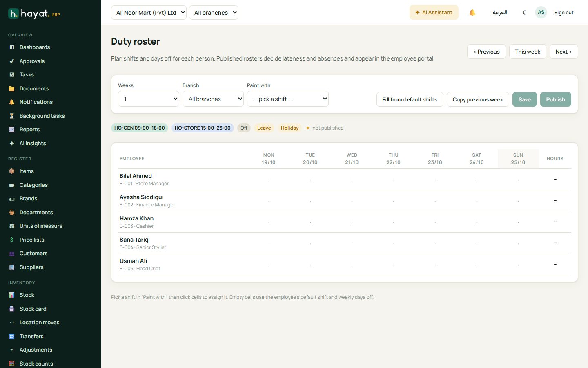Image resolution: width=588 pixels, height=368 pixels.
Task: Select the HO-STORE 15:00-23:00 shift chip
Action: click(203, 128)
